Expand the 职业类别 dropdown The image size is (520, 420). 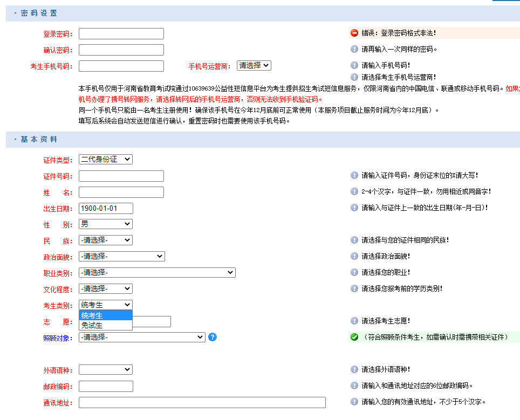157,272
